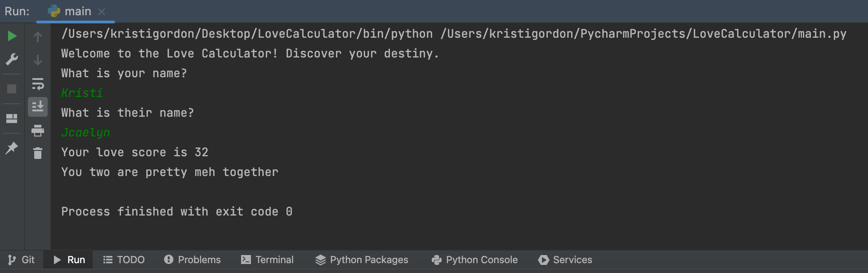The image size is (868, 273).
Task: Click the Print console output icon
Action: [38, 131]
